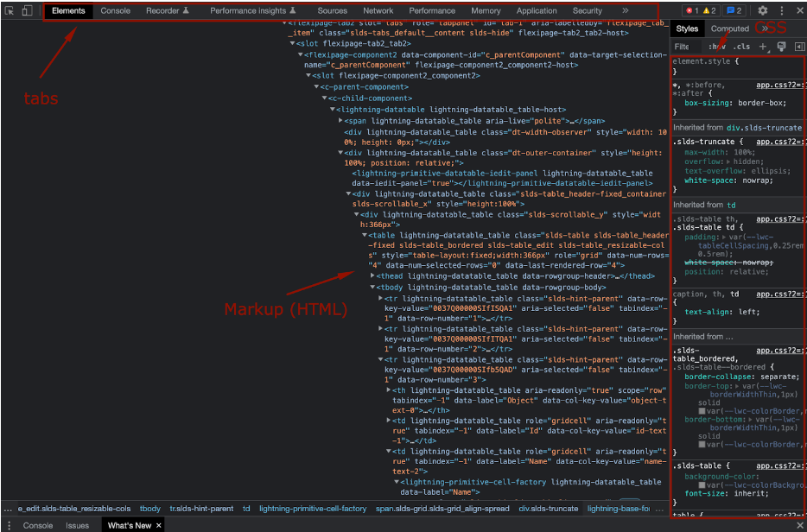Select the Computed styles tab

coord(729,28)
